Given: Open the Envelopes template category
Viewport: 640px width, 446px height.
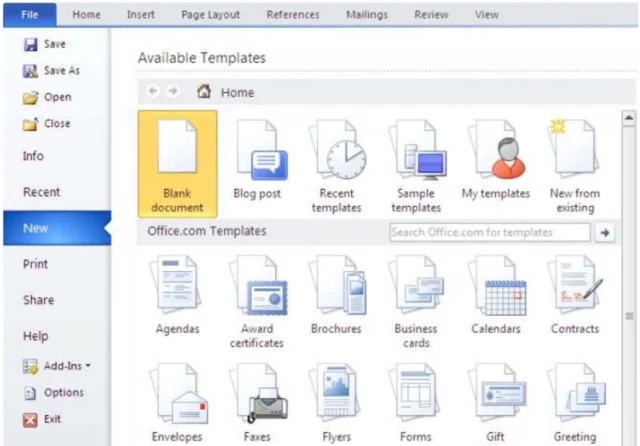Looking at the screenshot, I should coord(178,403).
